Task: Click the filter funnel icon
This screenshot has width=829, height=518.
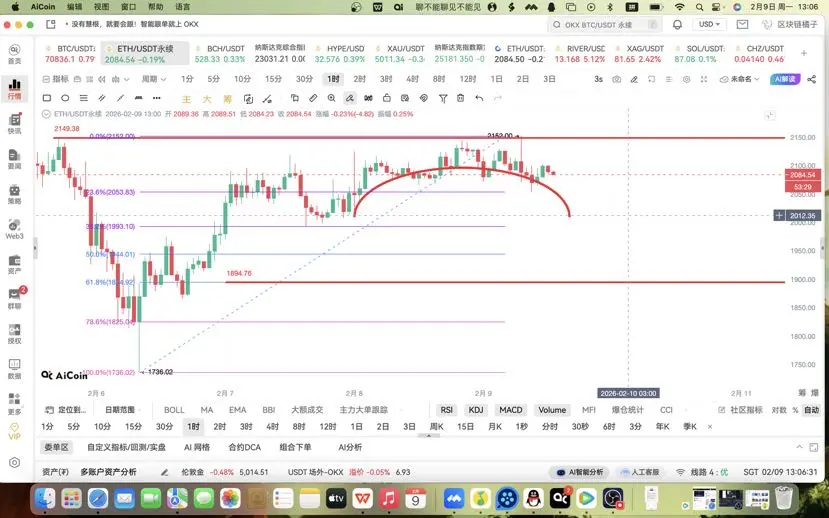Action: click(443, 98)
